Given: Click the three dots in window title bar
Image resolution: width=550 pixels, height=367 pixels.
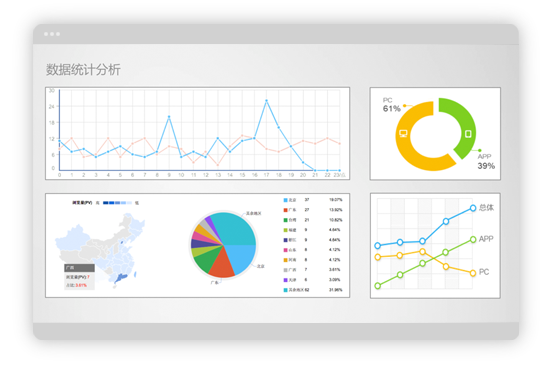Looking at the screenshot, I should [52, 34].
